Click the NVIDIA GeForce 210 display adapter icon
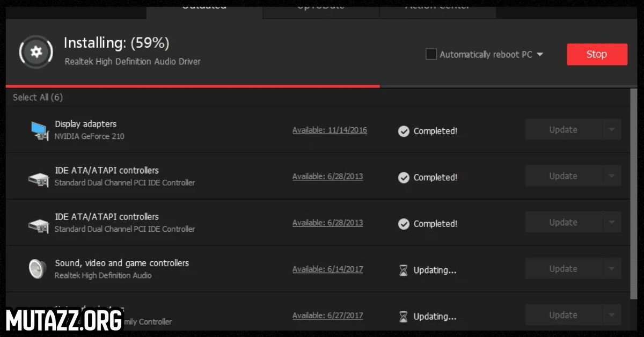The width and height of the screenshot is (644, 337). pos(38,129)
